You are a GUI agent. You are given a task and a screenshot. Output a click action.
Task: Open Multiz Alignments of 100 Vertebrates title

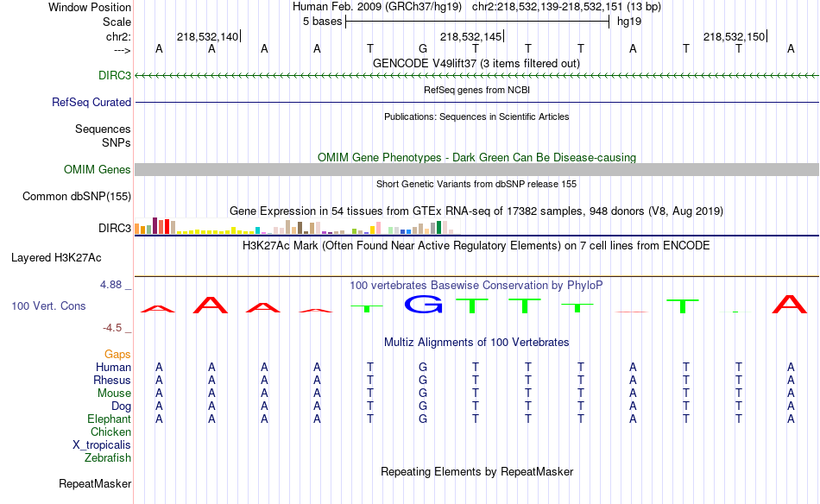(x=476, y=342)
